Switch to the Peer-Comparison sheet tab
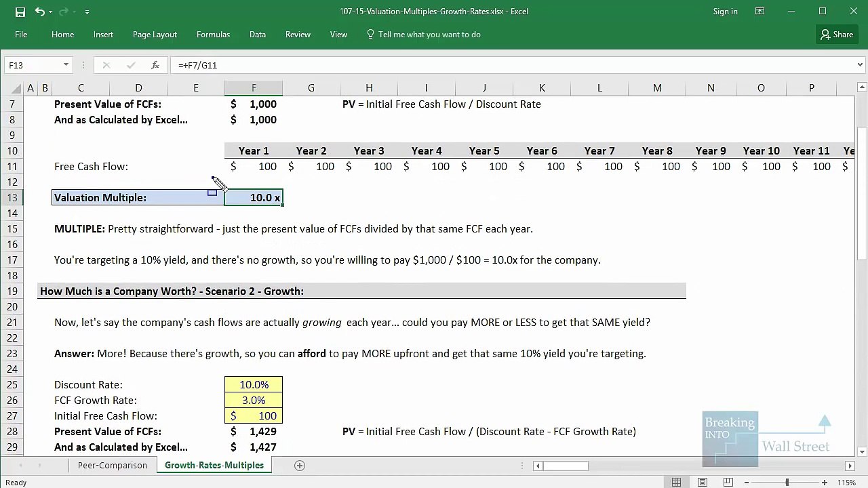Viewport: 868px width, 488px height. tap(112, 466)
